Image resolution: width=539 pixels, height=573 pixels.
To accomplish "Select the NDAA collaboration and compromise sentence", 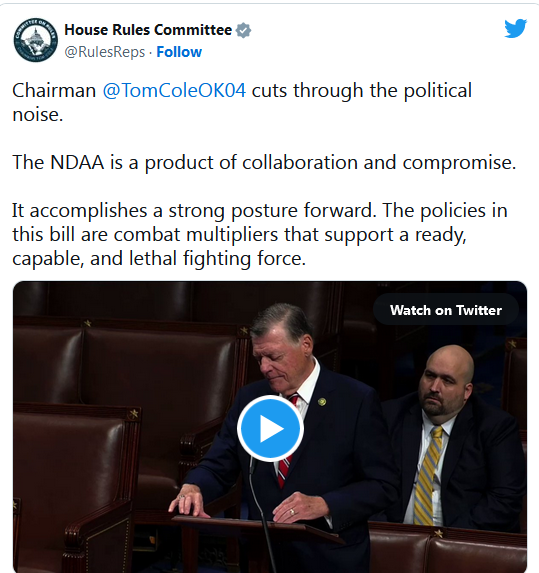I will point(264,162).
